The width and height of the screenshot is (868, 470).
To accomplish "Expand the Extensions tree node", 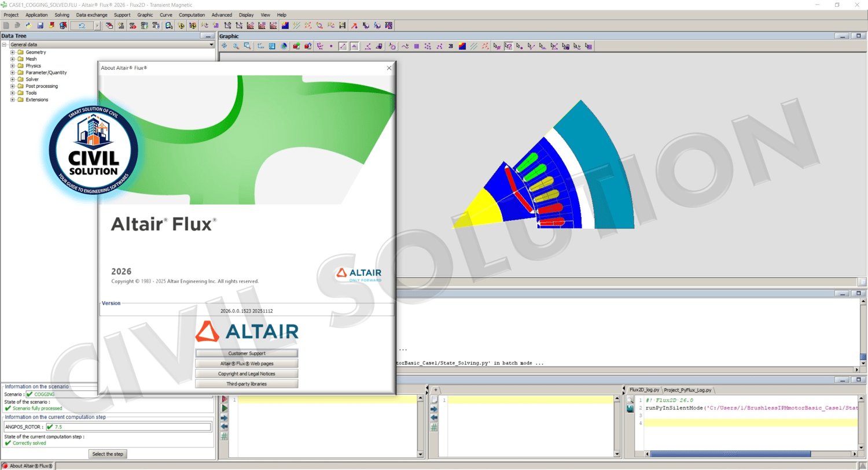I will click(13, 100).
